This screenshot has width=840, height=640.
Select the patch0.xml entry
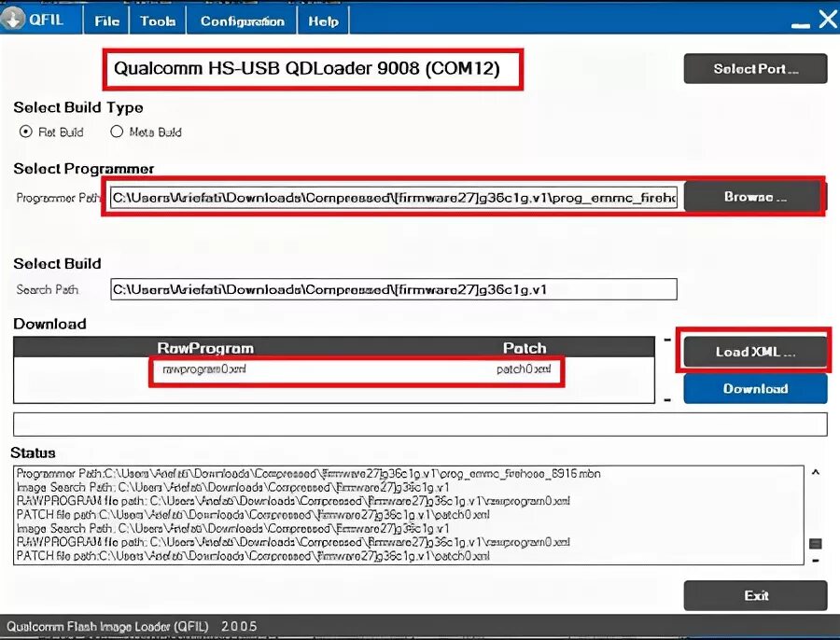point(524,369)
